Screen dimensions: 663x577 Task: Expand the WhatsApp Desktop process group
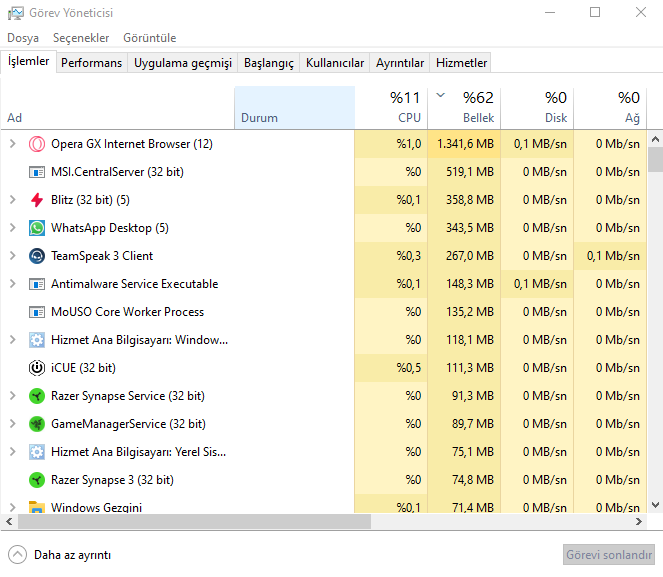click(12, 228)
